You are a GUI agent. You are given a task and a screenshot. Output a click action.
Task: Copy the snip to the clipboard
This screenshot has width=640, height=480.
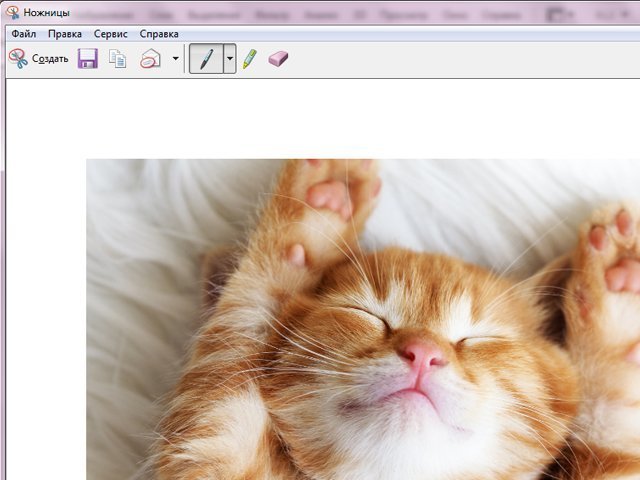[x=118, y=59]
